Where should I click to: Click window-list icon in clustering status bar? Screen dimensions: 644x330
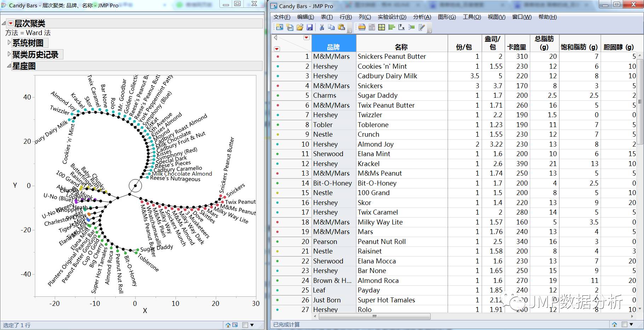235,325
